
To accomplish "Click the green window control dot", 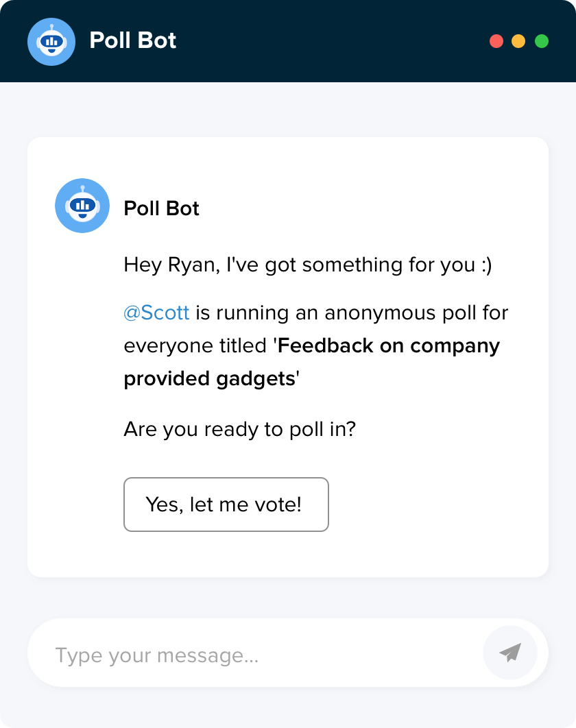I will [542, 41].
